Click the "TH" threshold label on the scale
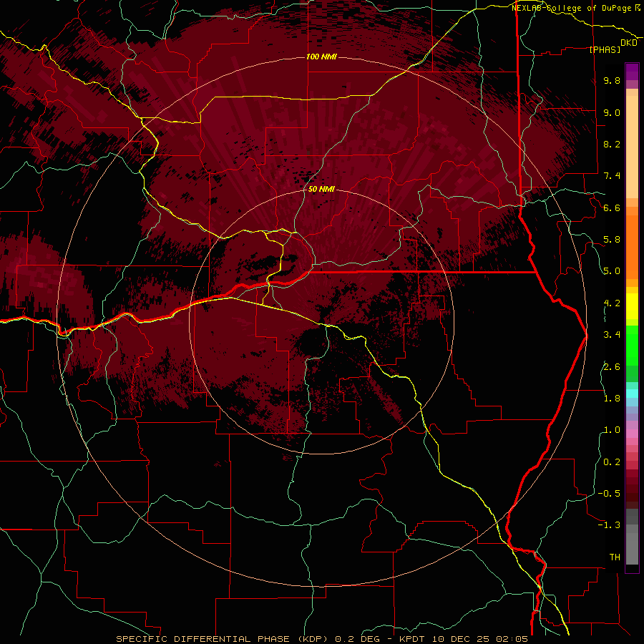This screenshot has width=644, height=644. (615, 557)
